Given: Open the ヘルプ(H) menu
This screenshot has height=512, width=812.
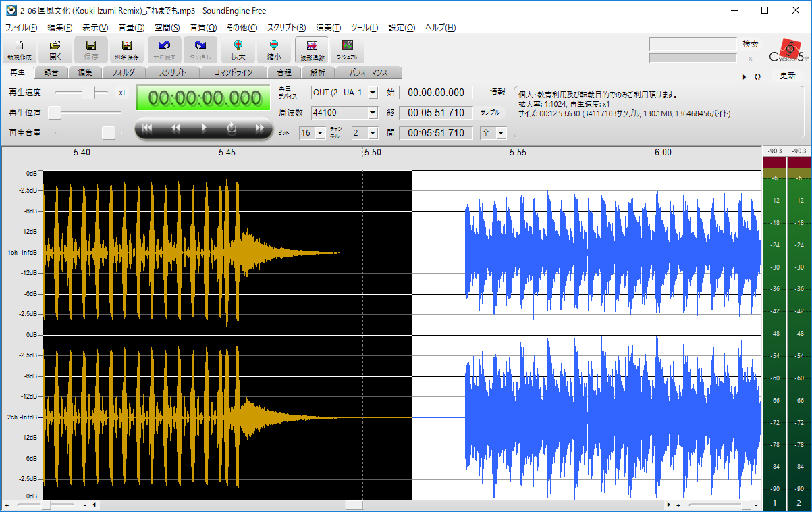Looking at the screenshot, I should point(440,28).
